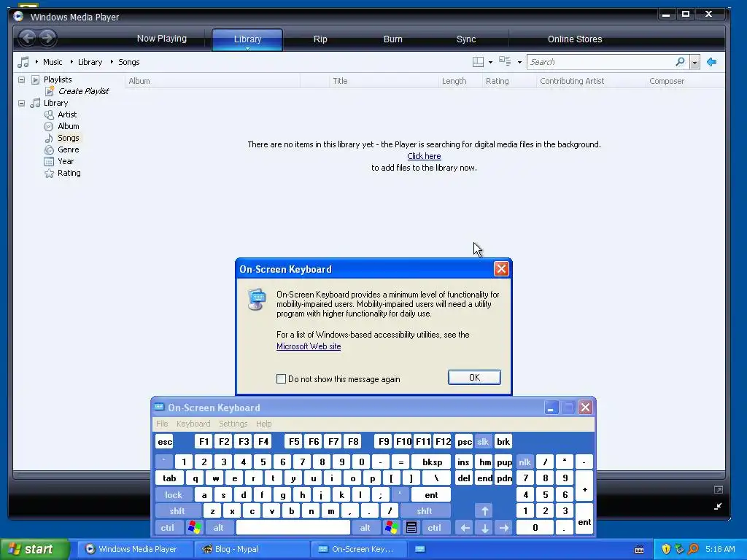Image resolution: width=747 pixels, height=560 pixels.
Task: Click right Windows logo key on keyboard
Action: [x=392, y=528]
